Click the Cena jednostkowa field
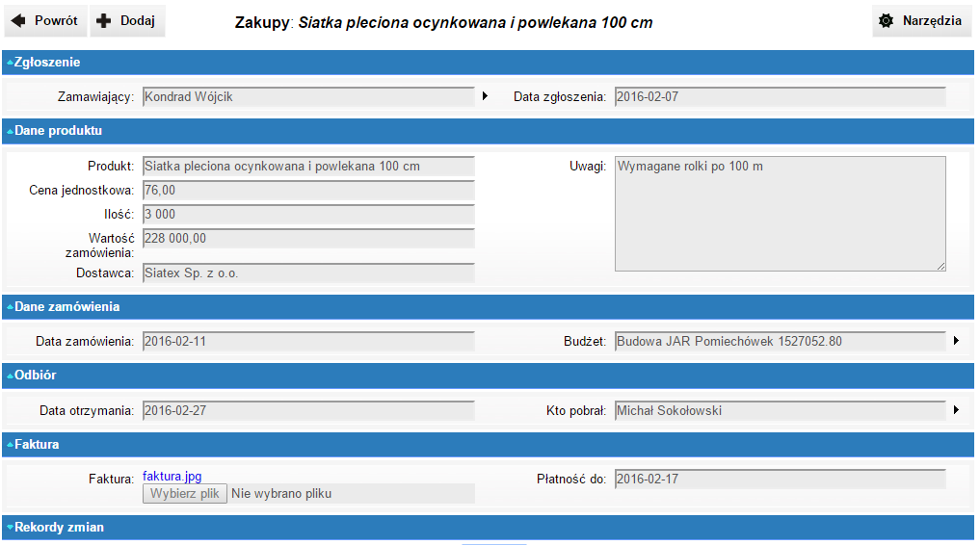This screenshot has height=545, width=980. click(308, 191)
